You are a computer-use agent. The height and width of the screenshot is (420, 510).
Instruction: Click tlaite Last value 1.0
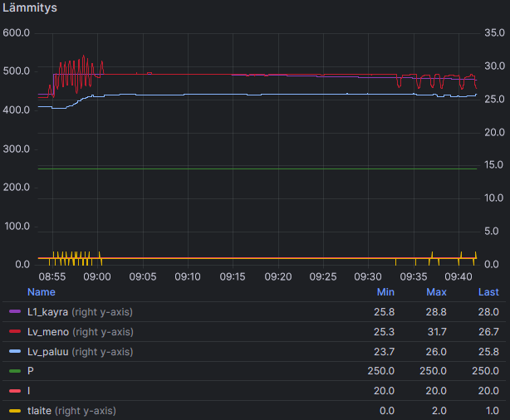point(492,411)
